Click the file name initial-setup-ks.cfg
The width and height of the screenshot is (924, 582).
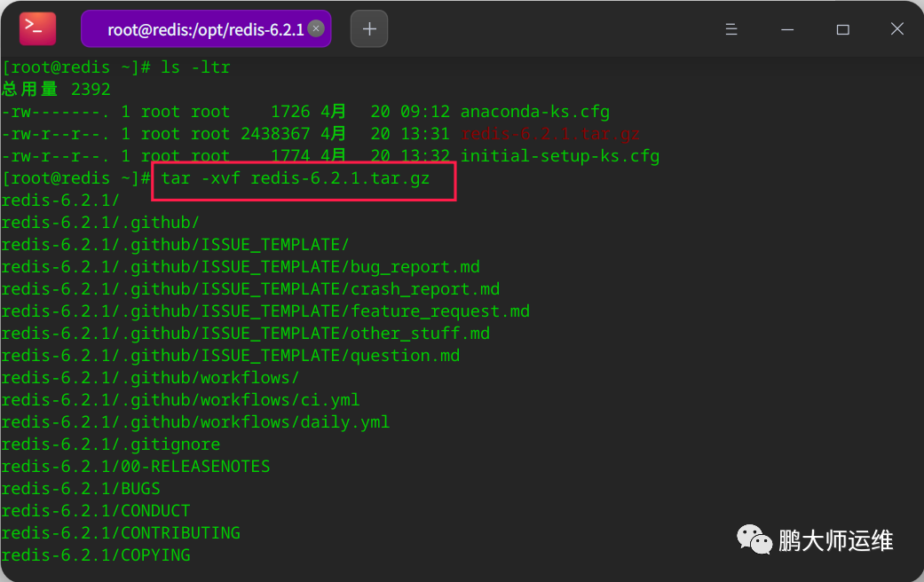560,156
